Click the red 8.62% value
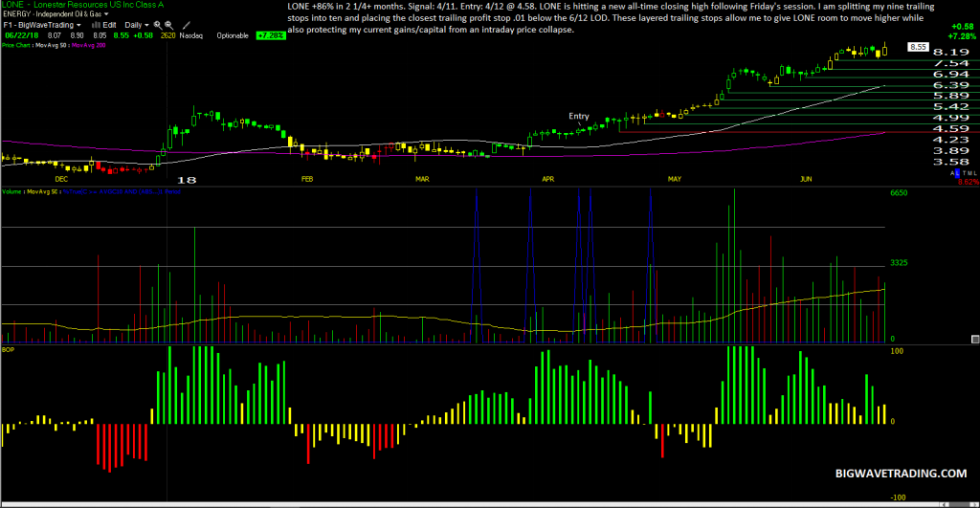The image size is (980, 508). pyautogui.click(x=969, y=182)
